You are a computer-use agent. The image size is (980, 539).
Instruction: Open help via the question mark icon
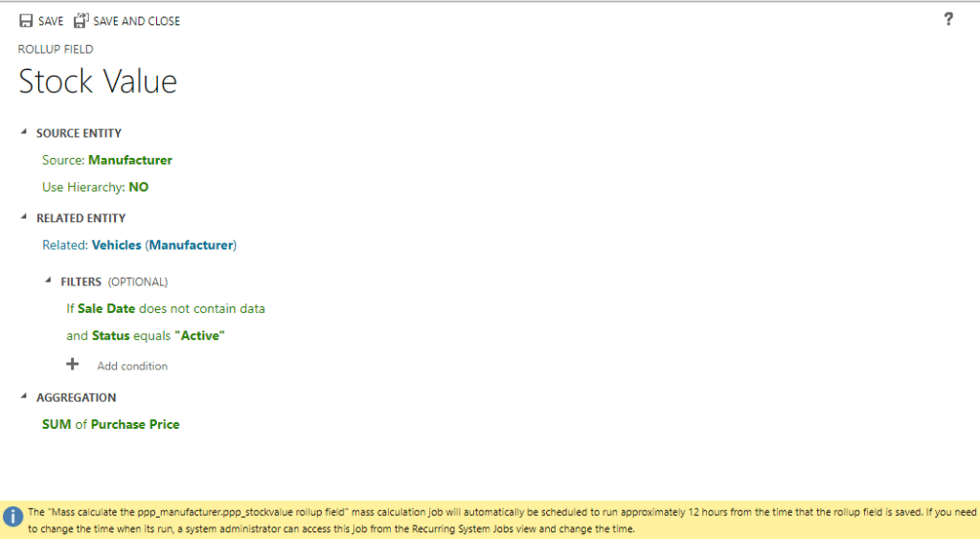948,19
